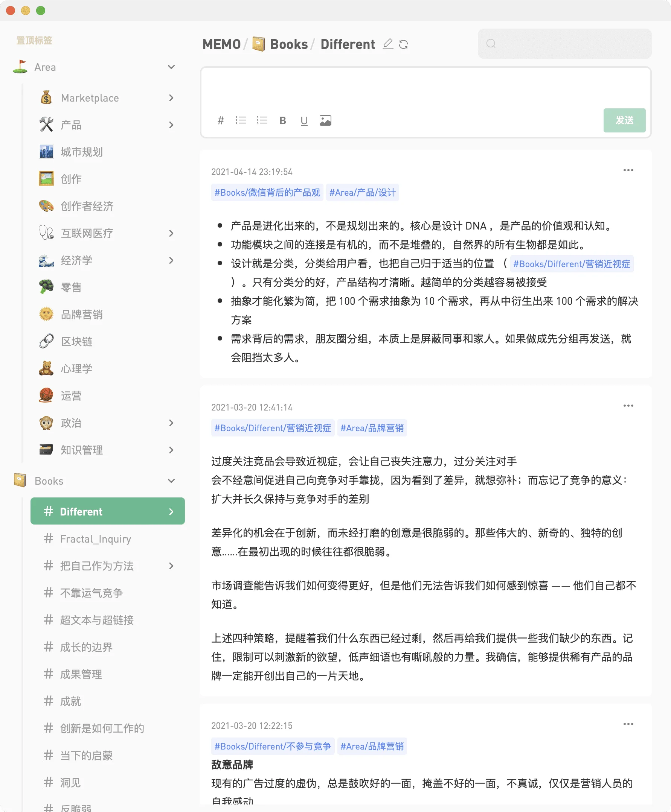
Task: Open the #Books/微信背后的产品观 tag link
Action: pyautogui.click(x=267, y=192)
